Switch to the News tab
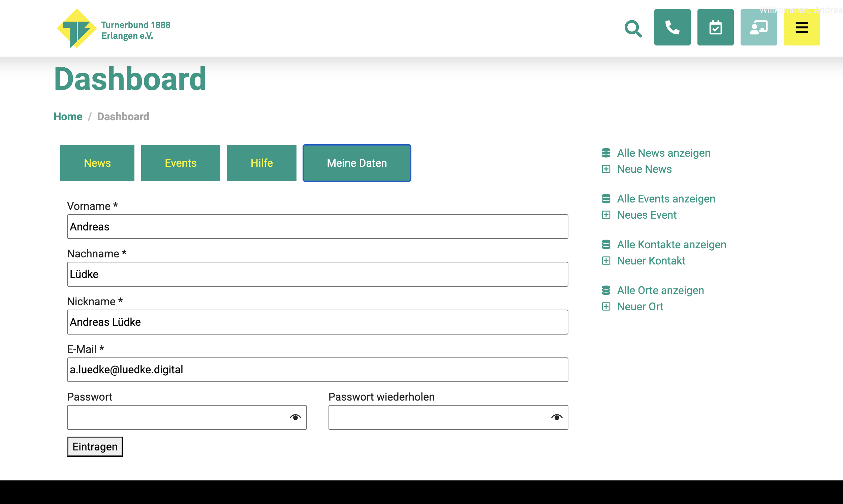 (97, 163)
